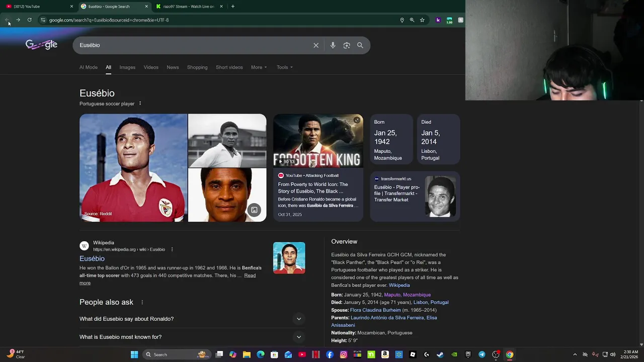644x362 pixels.
Task: Open the Laurindo António da Silva Ferreira link
Action: 387,318
